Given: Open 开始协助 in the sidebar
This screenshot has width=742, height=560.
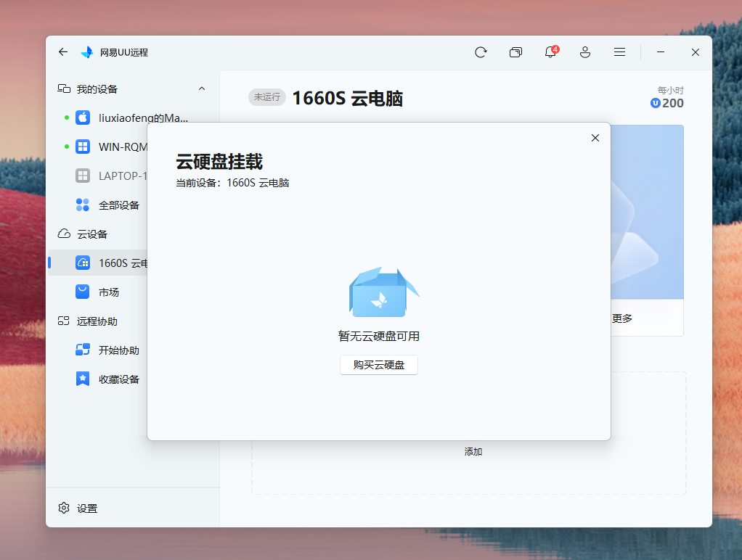Looking at the screenshot, I should (98, 350).
